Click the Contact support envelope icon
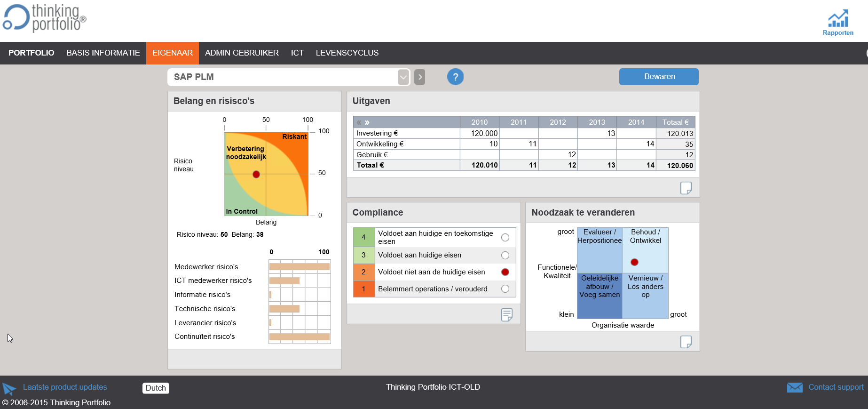The height and width of the screenshot is (409, 868). 795,387
